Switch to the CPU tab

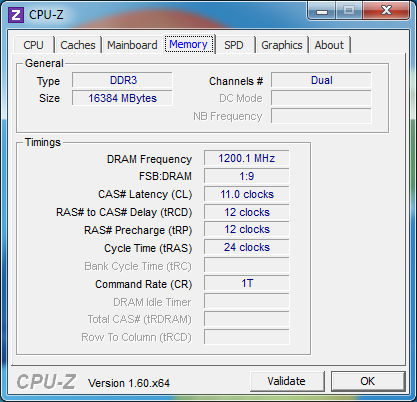(x=33, y=45)
